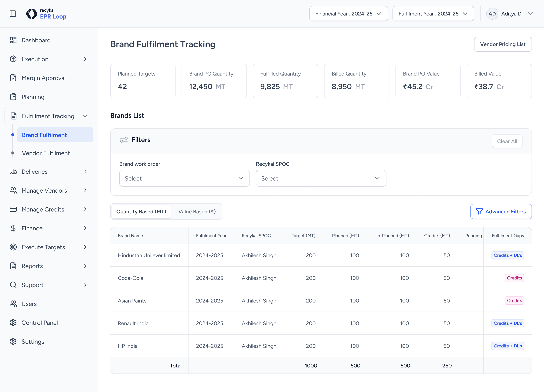Click the Execute Targets bullseye icon
This screenshot has width=544, height=392.
(x=13, y=247)
